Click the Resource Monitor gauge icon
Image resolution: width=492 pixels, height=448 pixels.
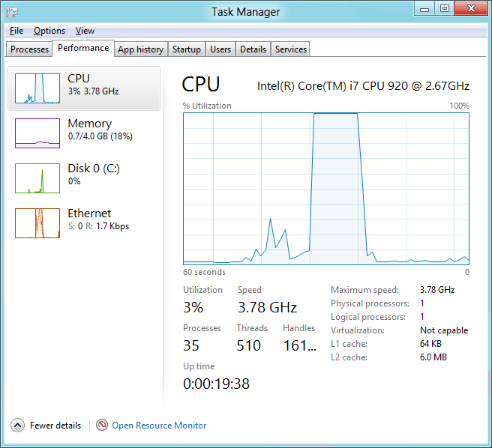pyautogui.click(x=102, y=425)
